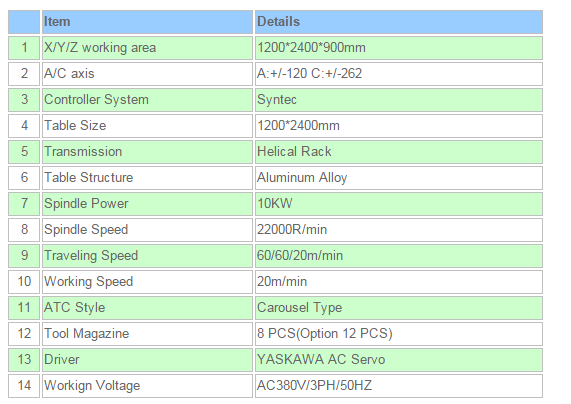Click row number 5 cell
571x404 pixels.
tap(24, 152)
